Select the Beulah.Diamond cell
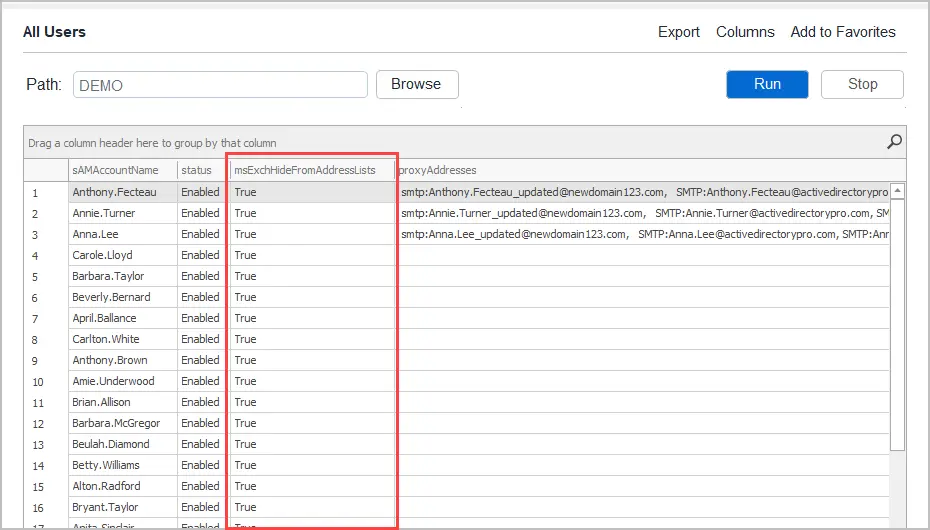 point(122,444)
